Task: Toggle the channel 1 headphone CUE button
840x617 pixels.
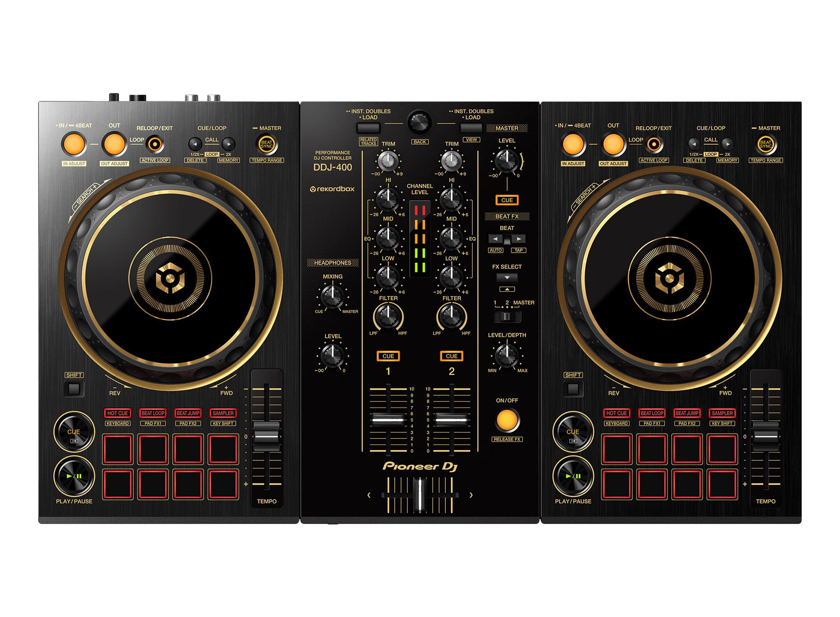Action: pyautogui.click(x=388, y=356)
